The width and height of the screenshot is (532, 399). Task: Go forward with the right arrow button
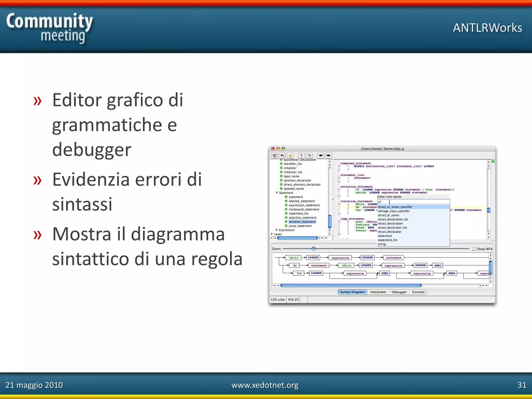[x=328, y=155]
